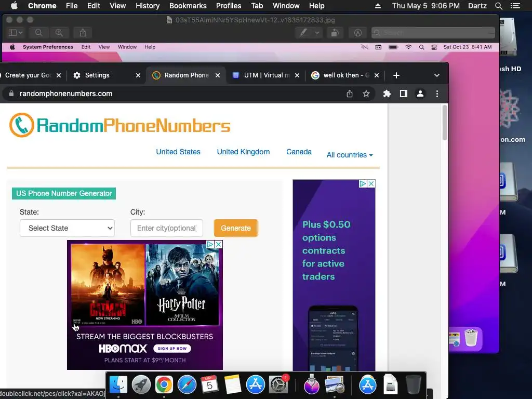Switch to the Settings tab
Screen dimensions: 532x399
(97, 75)
